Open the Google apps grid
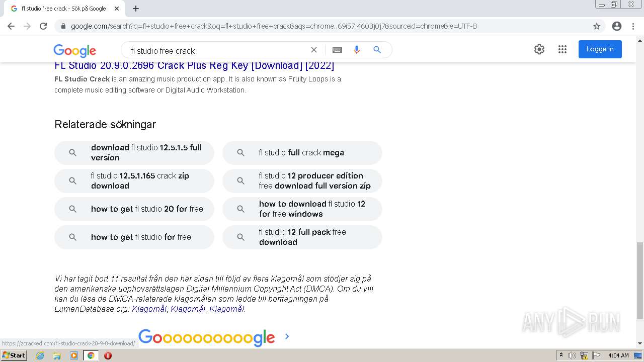 (562, 49)
